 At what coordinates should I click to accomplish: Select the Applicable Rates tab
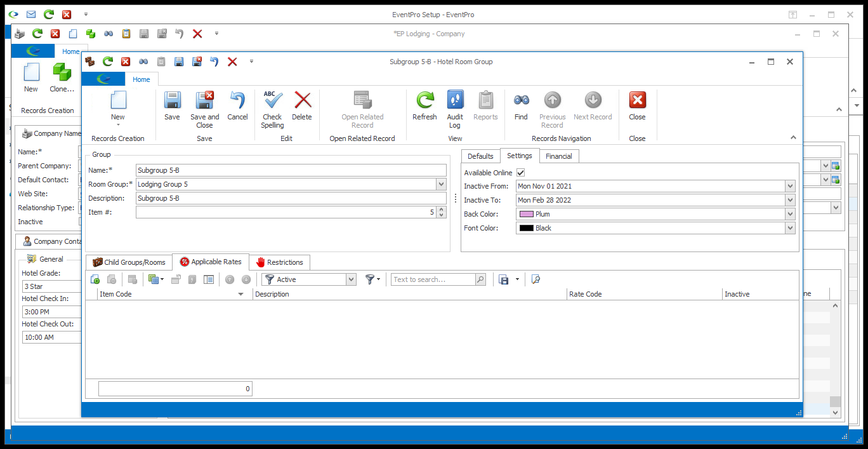click(x=211, y=262)
